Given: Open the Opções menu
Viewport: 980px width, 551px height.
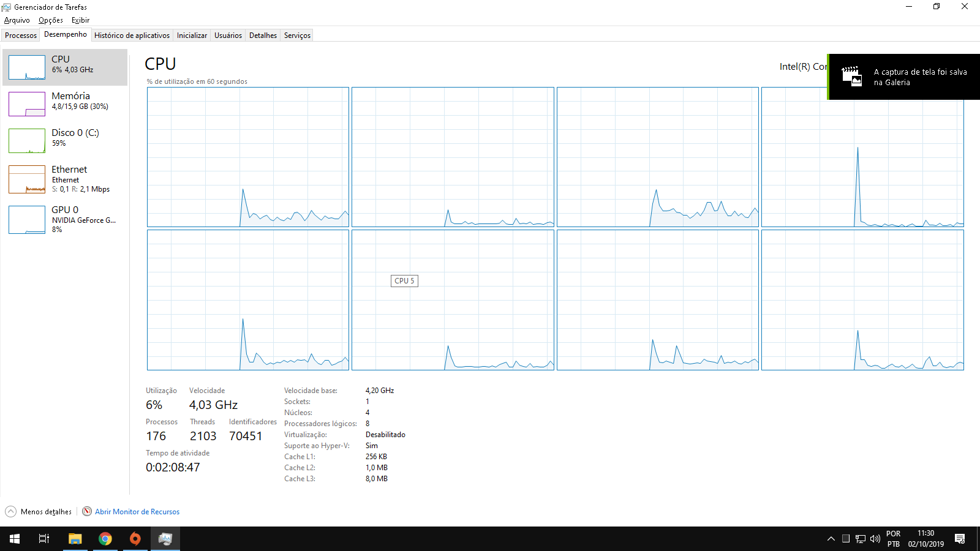Looking at the screenshot, I should (50, 20).
